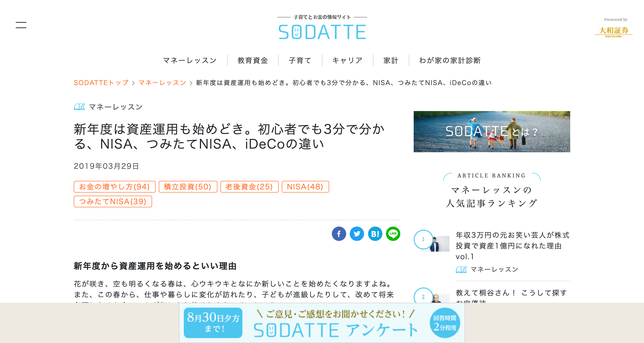644x343 pixels.
Task: Open 家計 navigation item
Action: (391, 60)
